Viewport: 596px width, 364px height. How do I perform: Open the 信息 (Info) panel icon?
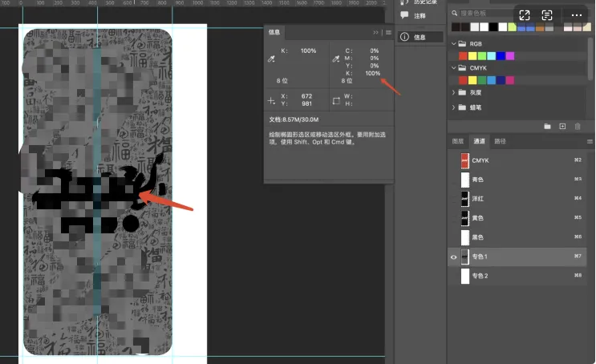pyautogui.click(x=405, y=37)
